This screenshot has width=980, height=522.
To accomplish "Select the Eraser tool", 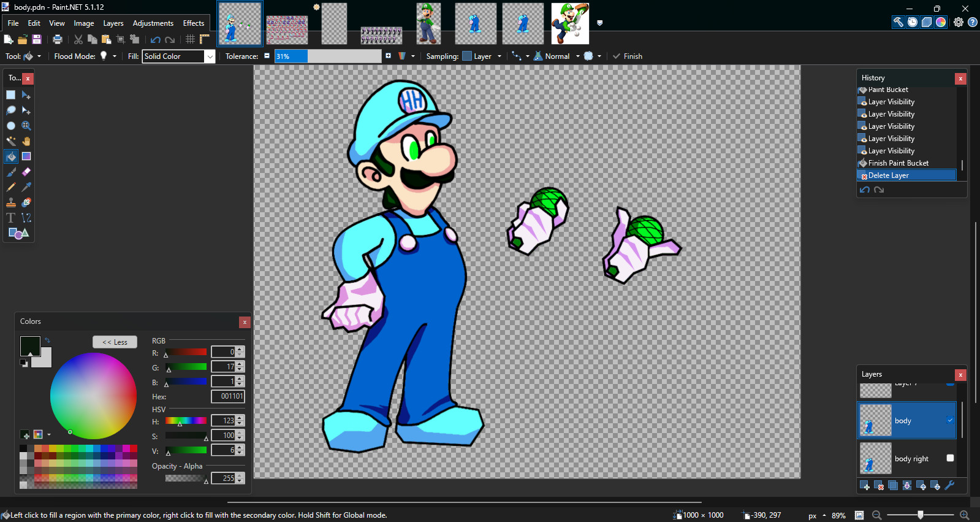I will click(26, 172).
